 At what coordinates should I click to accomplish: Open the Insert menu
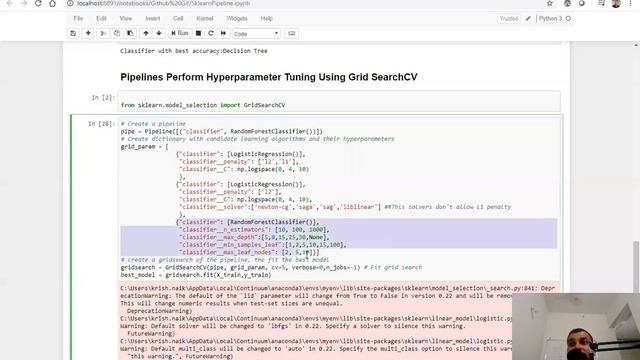pos(153,18)
